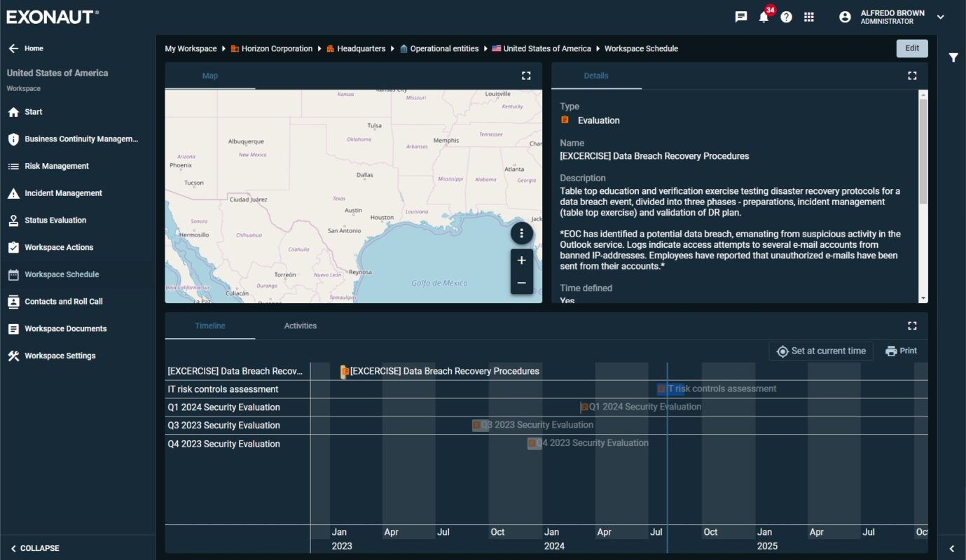Click Set at current time button

821,351
